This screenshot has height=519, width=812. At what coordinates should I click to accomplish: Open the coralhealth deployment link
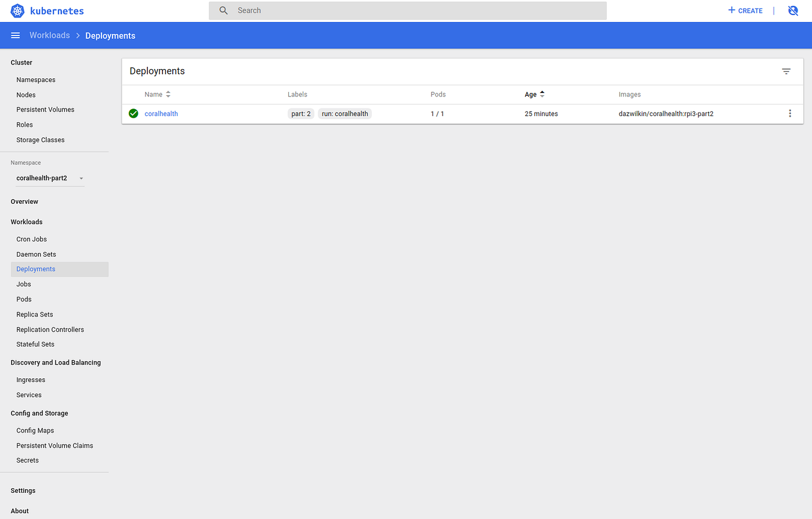pyautogui.click(x=161, y=114)
